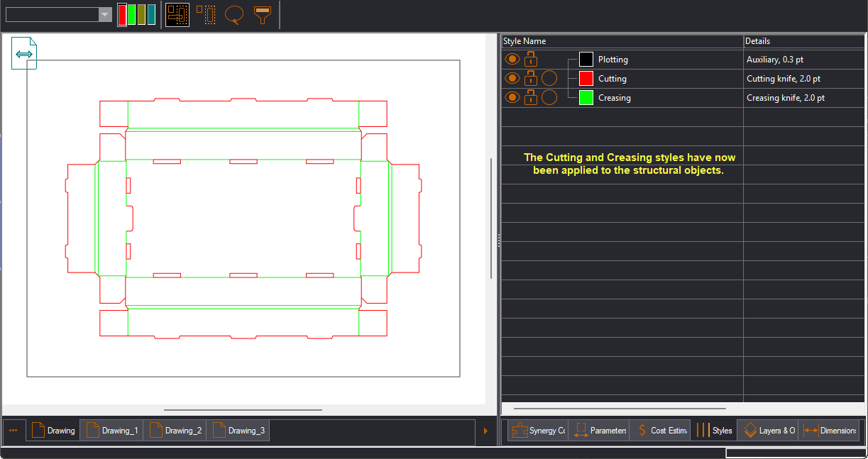This screenshot has width=868, height=459.
Task: Open the Layers & O panel tab
Action: [768, 431]
